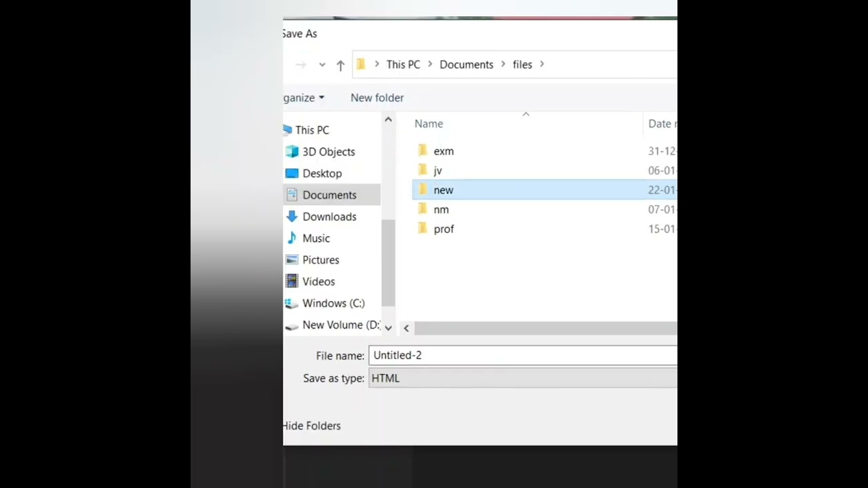The image size is (868, 488).
Task: Select the exm folder
Action: (x=443, y=151)
